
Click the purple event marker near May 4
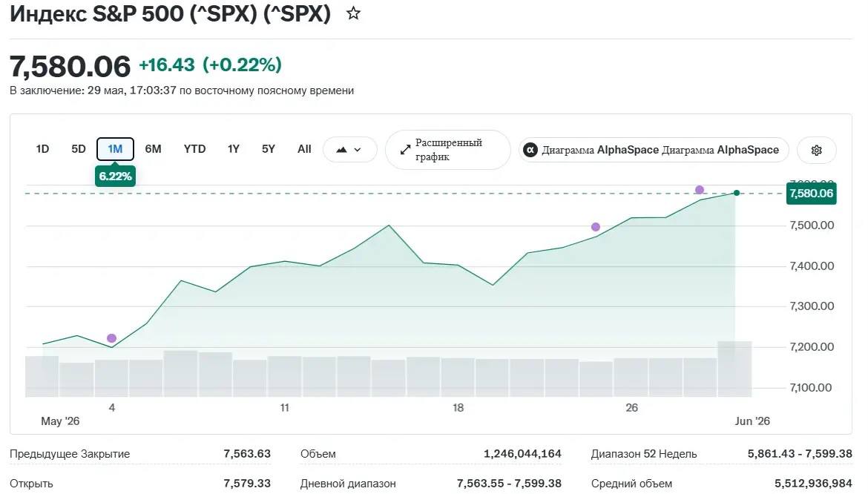click(x=112, y=338)
